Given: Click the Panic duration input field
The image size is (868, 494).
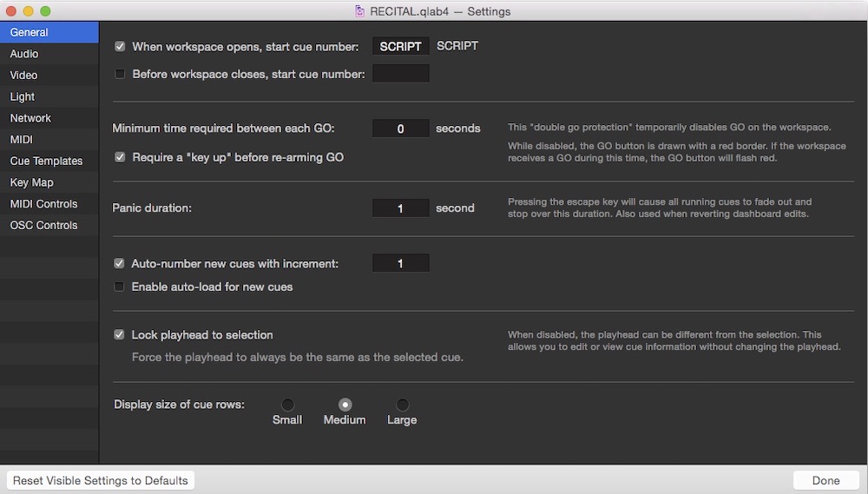Looking at the screenshot, I should point(400,208).
